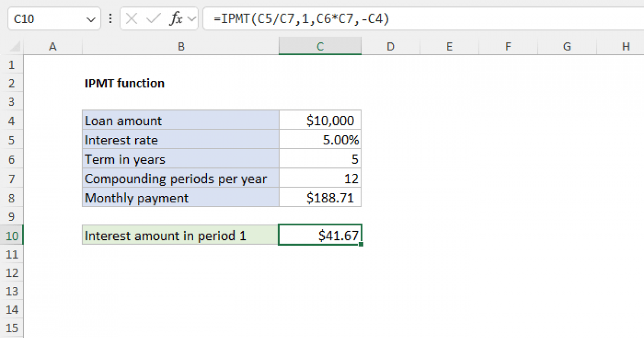Select column C header
This screenshot has width=644, height=338.
coord(320,47)
